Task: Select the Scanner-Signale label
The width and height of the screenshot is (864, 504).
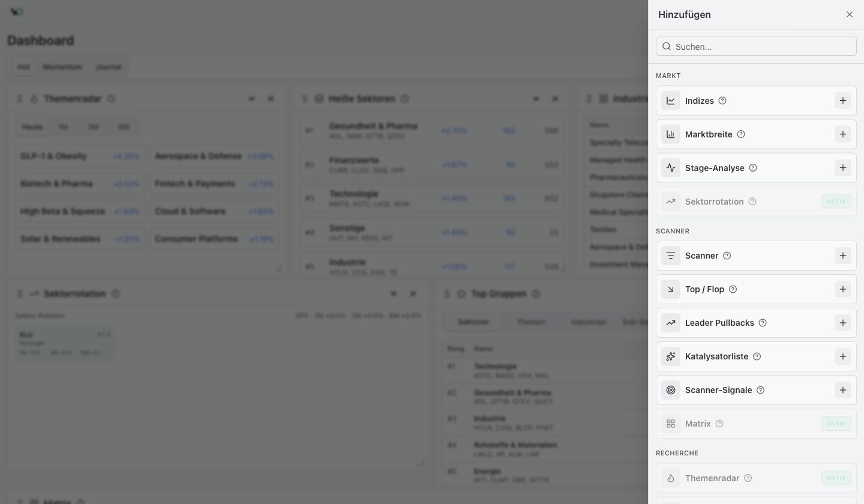Action: point(718,390)
